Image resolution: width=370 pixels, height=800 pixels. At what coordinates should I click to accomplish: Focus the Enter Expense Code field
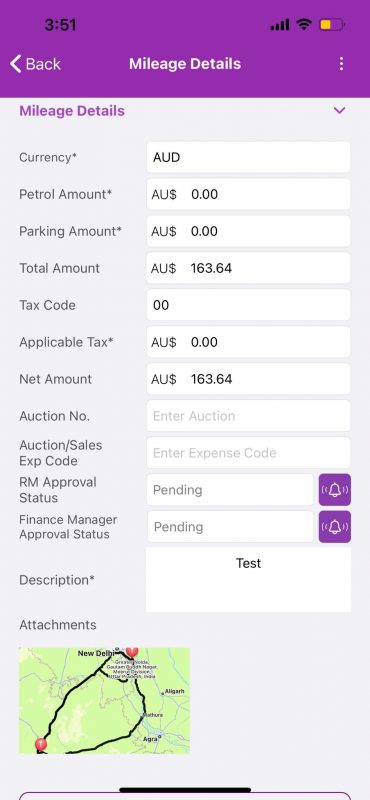pos(249,453)
